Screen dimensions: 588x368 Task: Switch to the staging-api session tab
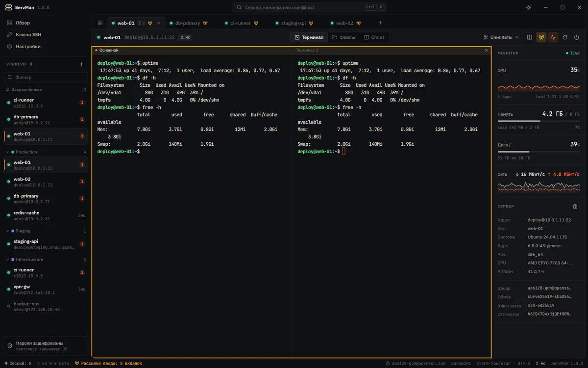295,23
